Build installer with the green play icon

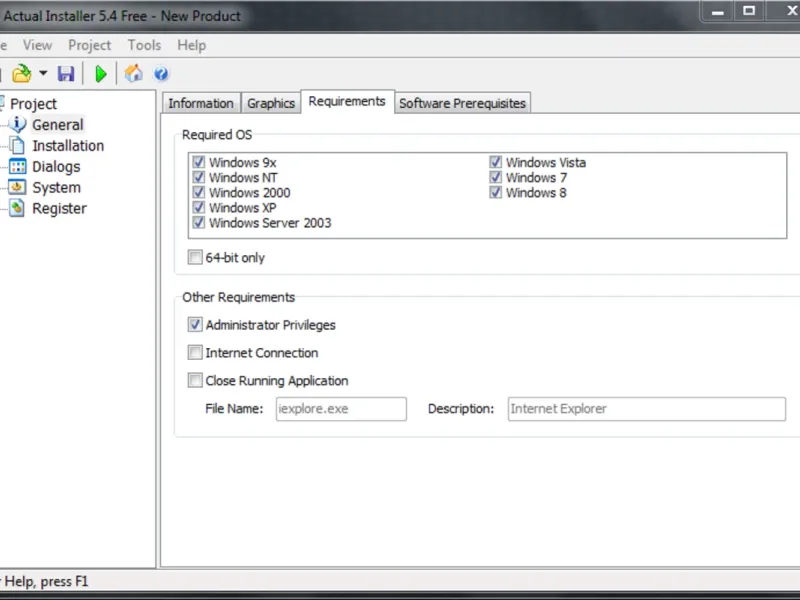point(101,74)
